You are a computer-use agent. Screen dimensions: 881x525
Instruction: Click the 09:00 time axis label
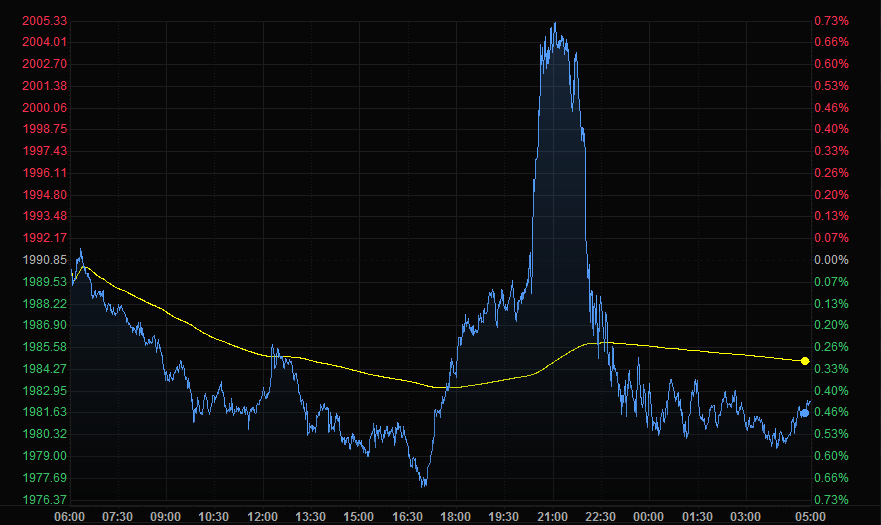coord(166,517)
